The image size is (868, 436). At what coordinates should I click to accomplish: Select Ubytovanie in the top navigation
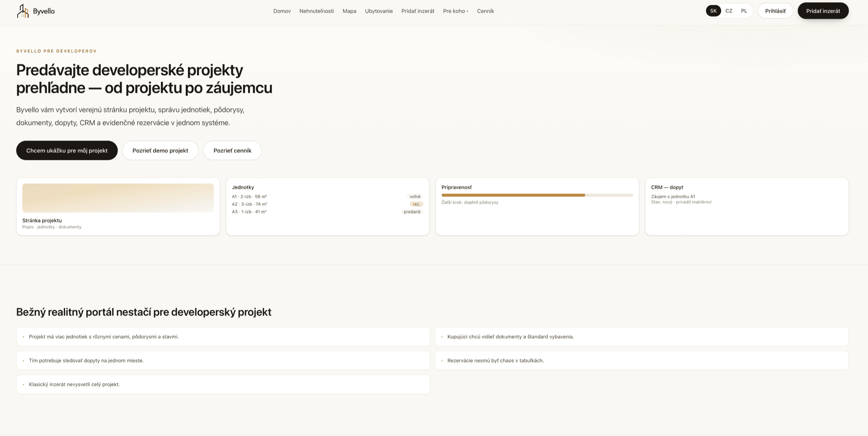(379, 11)
